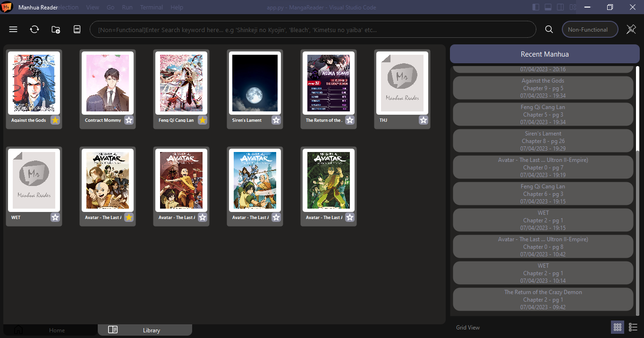Open the hamburger menu in the toolbar

pos(13,29)
